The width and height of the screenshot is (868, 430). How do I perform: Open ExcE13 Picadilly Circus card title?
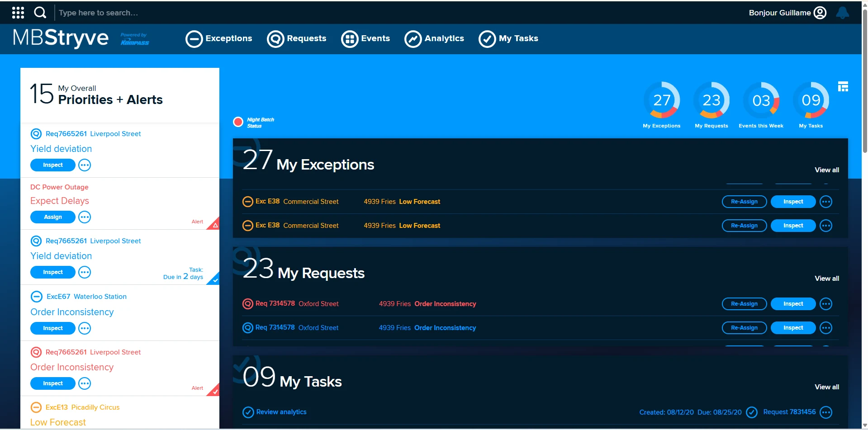coord(82,407)
